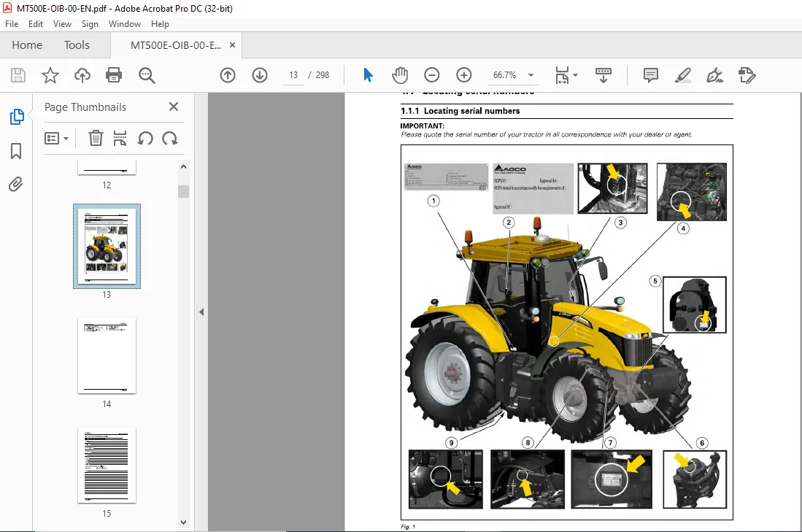Open the Sign menu

pyautogui.click(x=90, y=24)
